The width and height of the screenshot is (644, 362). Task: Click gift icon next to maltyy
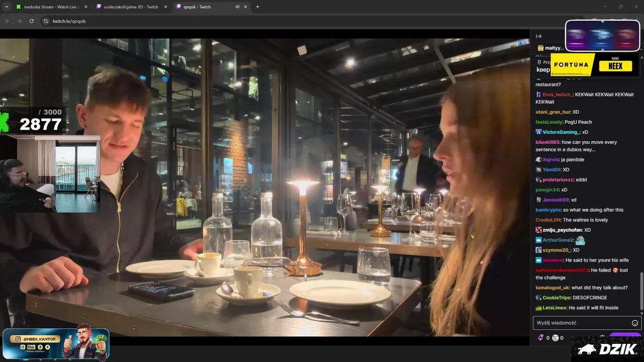[540, 48]
